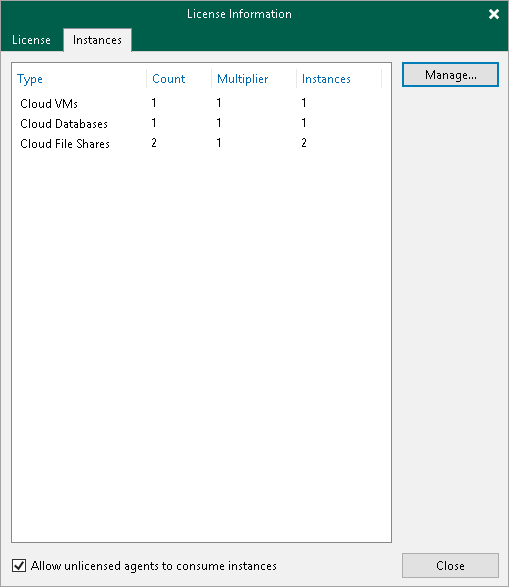This screenshot has width=509, height=587.
Task: Click the Cloud VMs count value
Action: pos(154,103)
